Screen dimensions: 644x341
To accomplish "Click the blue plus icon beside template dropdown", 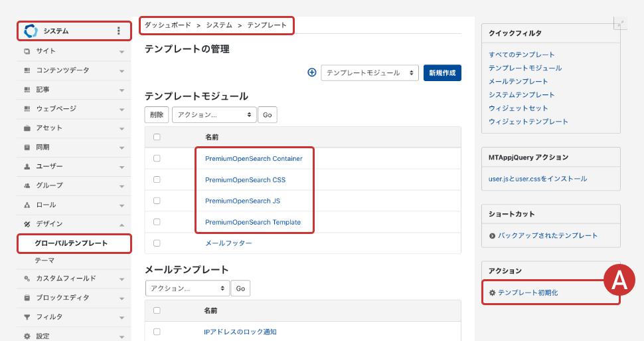I will [312, 72].
